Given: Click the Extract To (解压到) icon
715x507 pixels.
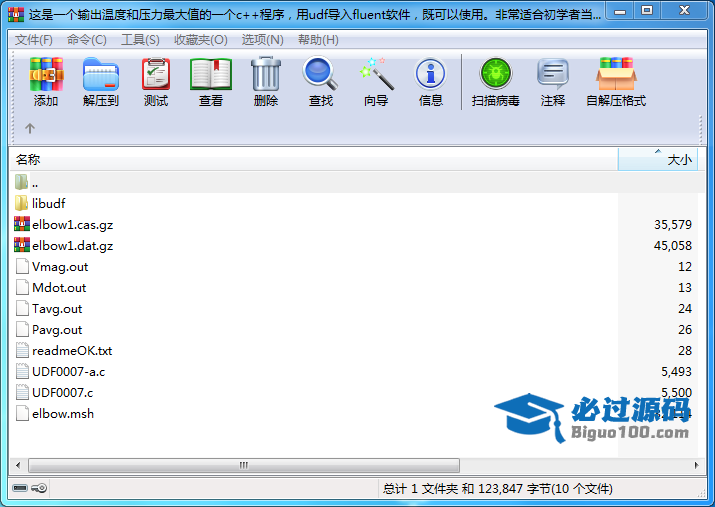Looking at the screenshot, I should (101, 74).
